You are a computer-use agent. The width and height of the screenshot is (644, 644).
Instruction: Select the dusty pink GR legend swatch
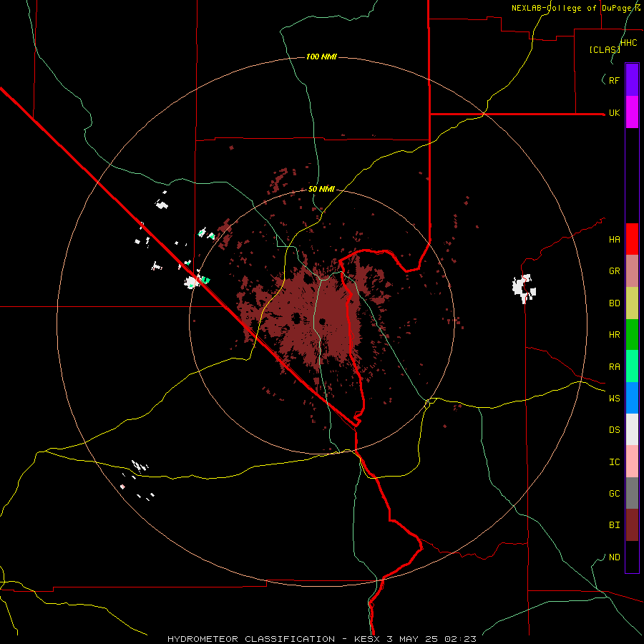pos(632,271)
